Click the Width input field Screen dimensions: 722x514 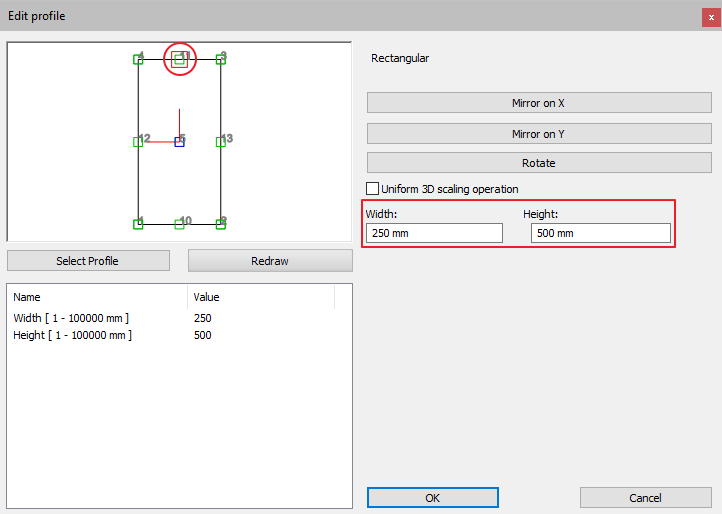coord(434,233)
